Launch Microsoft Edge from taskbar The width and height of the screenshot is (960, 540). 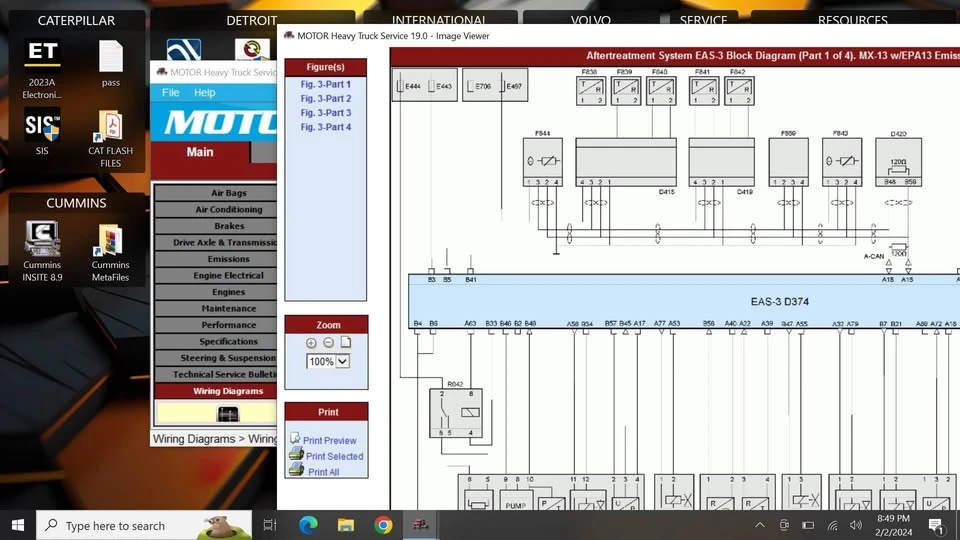point(308,525)
